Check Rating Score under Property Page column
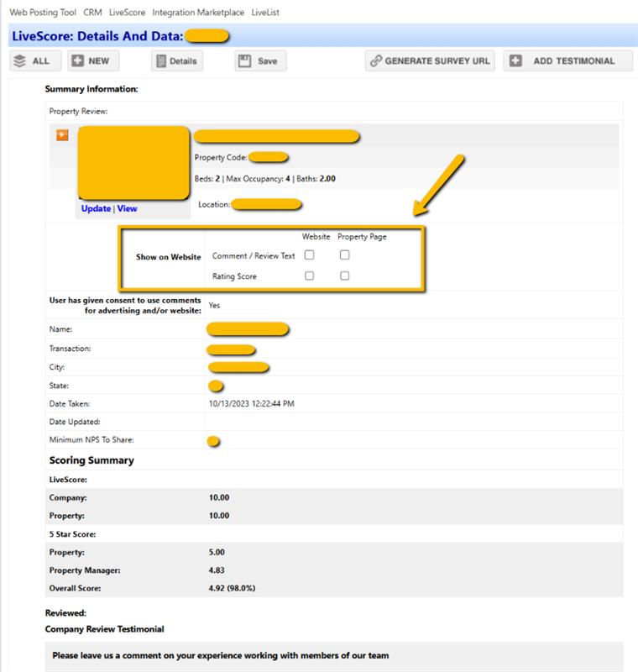Screen dimensions: 638x672 tap(344, 276)
